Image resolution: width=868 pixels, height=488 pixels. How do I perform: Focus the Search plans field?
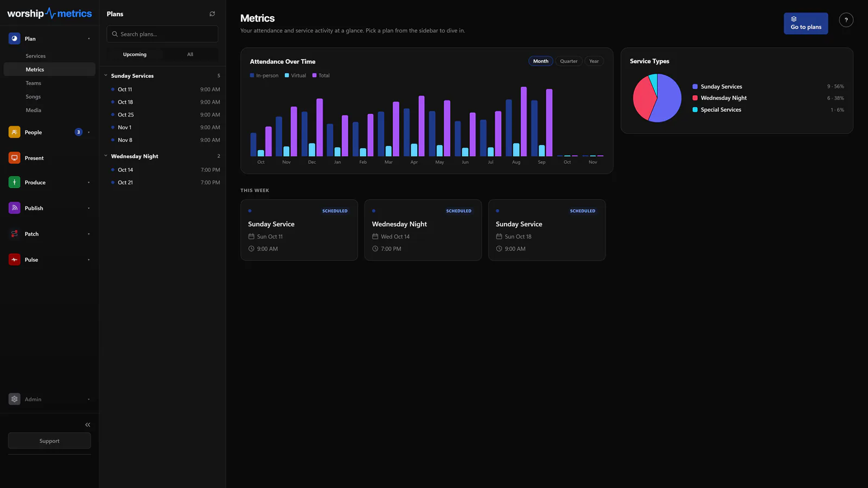[x=163, y=34]
